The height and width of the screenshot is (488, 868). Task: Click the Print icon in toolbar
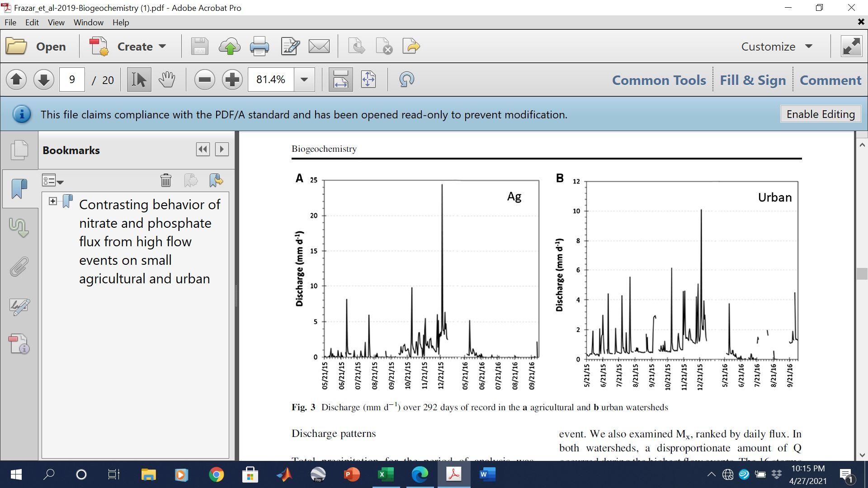(x=259, y=47)
